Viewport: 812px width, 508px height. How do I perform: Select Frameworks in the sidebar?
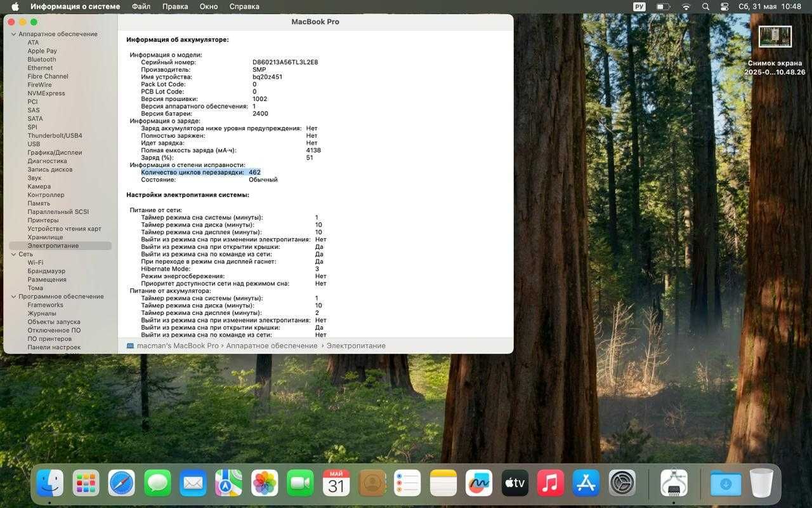pyautogui.click(x=45, y=305)
